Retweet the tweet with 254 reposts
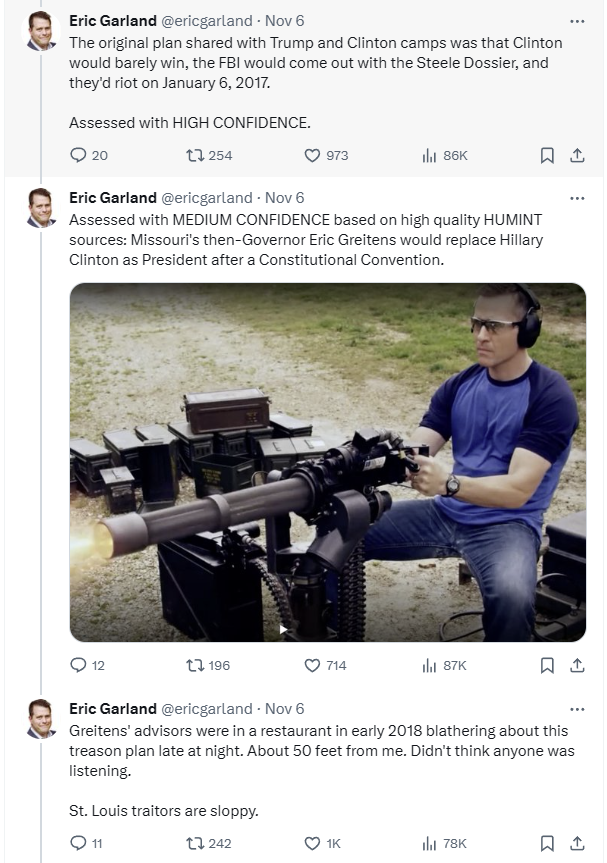The width and height of the screenshot is (607, 863). point(209,156)
